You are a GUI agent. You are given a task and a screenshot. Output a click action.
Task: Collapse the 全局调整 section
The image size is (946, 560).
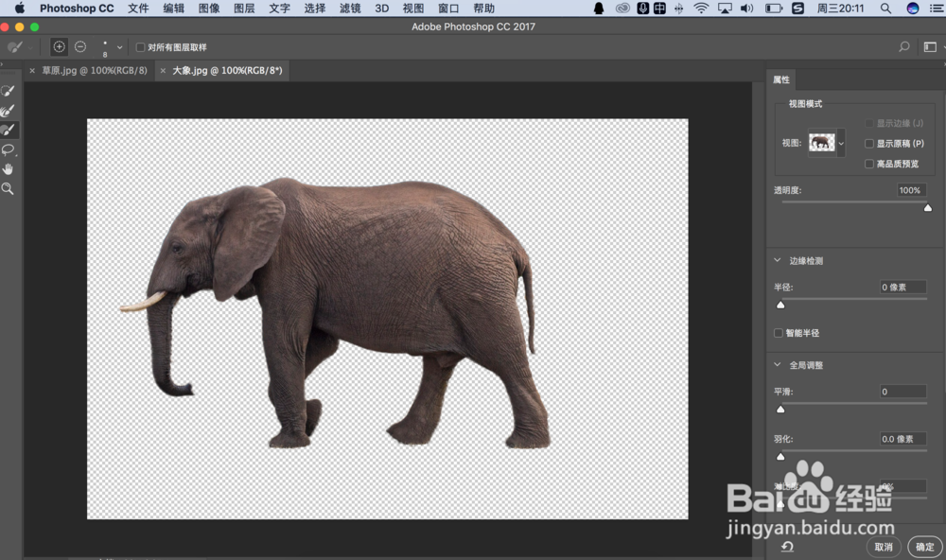pos(777,365)
